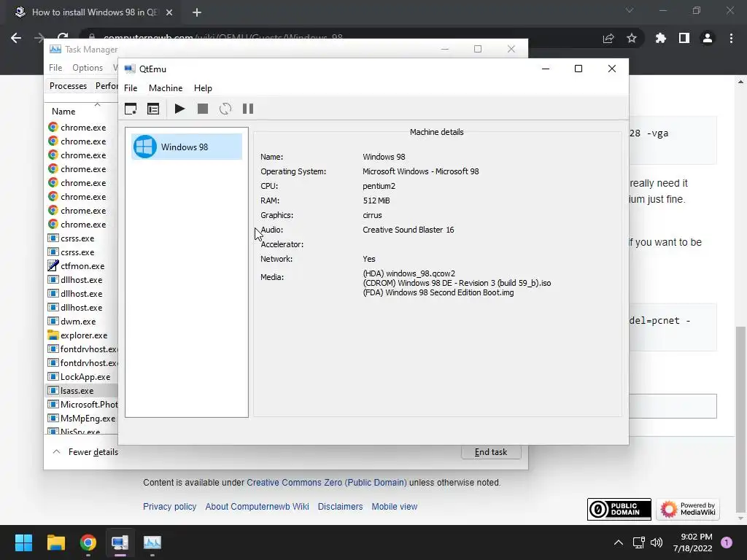Start the Windows 98 machine with play button
747x560 pixels.
pos(179,109)
